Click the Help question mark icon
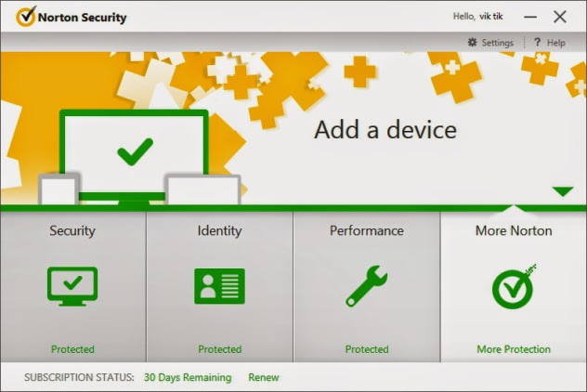Screen dimensions: 587x392 click(x=537, y=42)
